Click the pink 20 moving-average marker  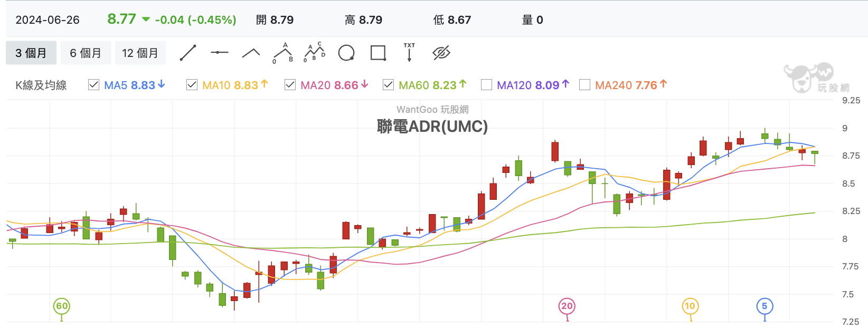(567, 306)
